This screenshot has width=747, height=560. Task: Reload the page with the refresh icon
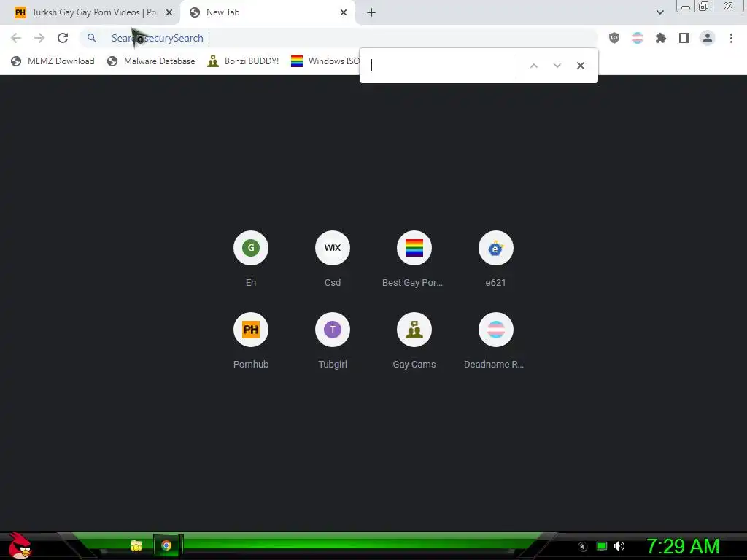[63, 38]
